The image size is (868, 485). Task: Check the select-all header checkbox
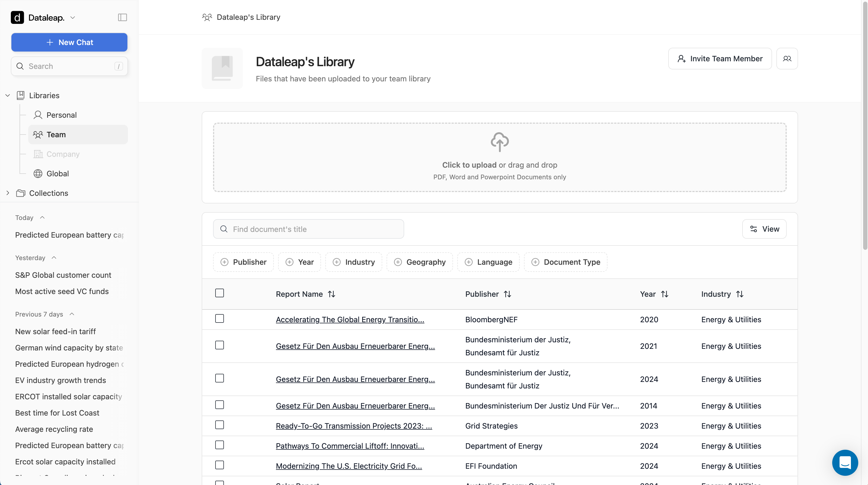click(219, 293)
